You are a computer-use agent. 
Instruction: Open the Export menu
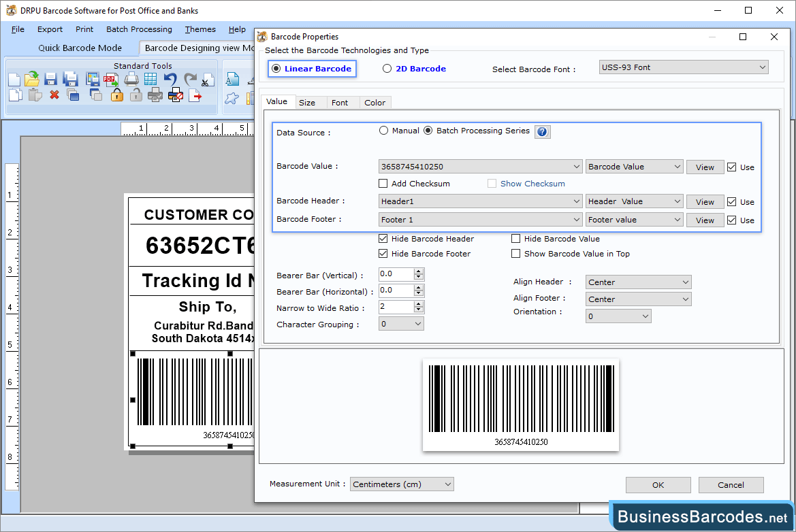[50, 29]
